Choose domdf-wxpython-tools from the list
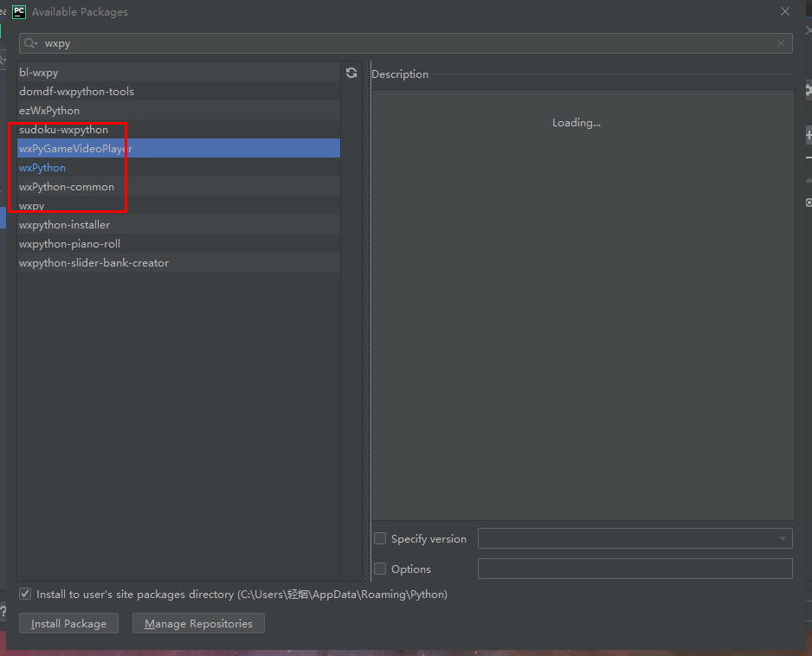 click(x=76, y=92)
